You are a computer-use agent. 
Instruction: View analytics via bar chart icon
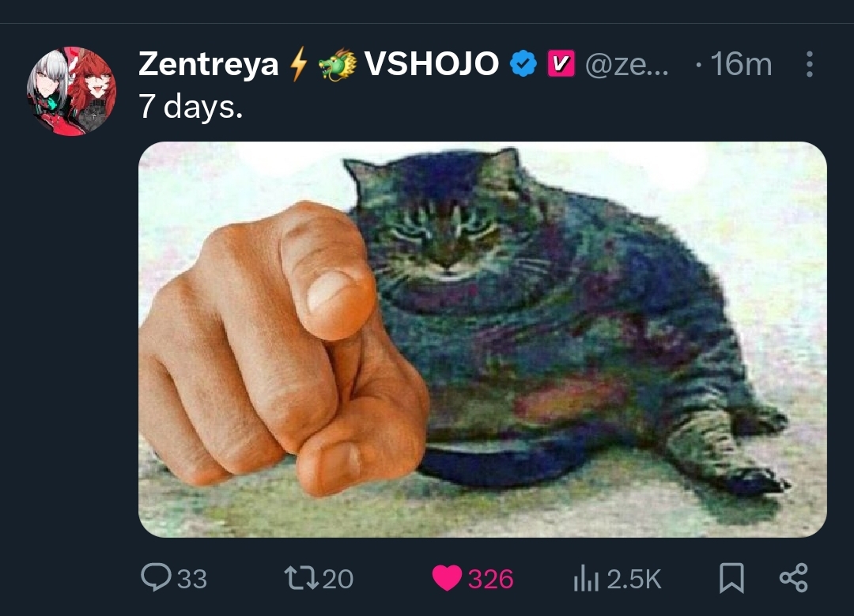(586, 578)
